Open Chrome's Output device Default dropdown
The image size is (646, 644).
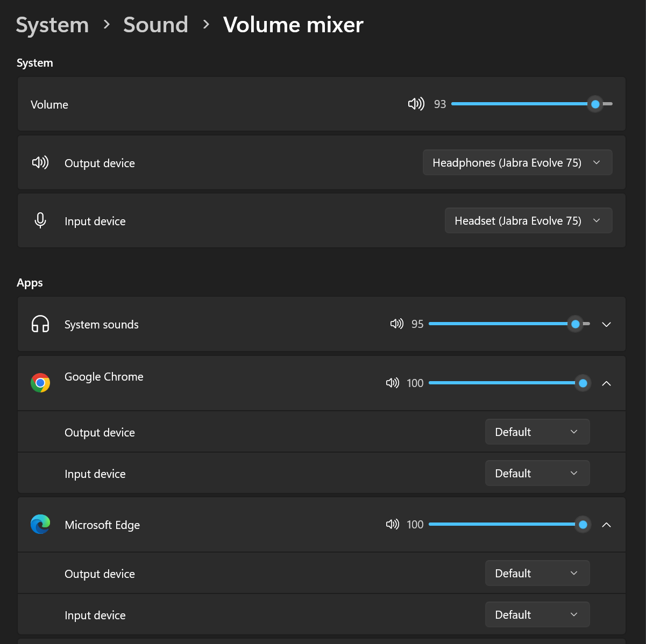point(537,432)
